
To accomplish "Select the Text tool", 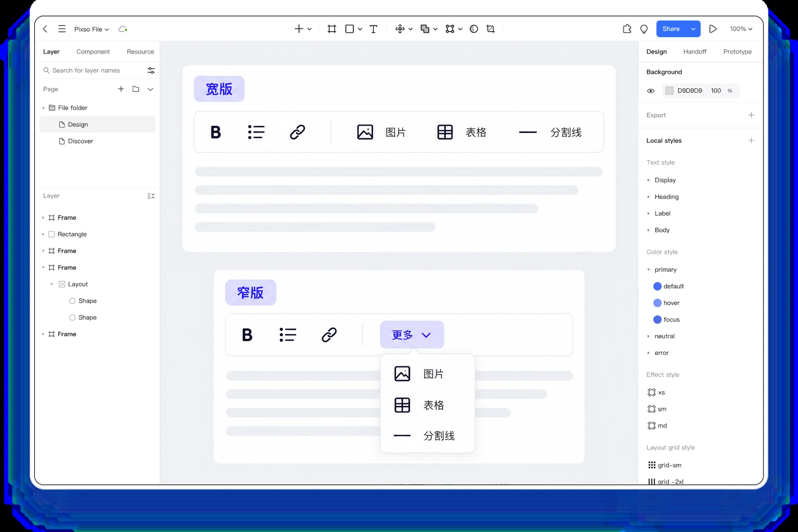I will (374, 29).
